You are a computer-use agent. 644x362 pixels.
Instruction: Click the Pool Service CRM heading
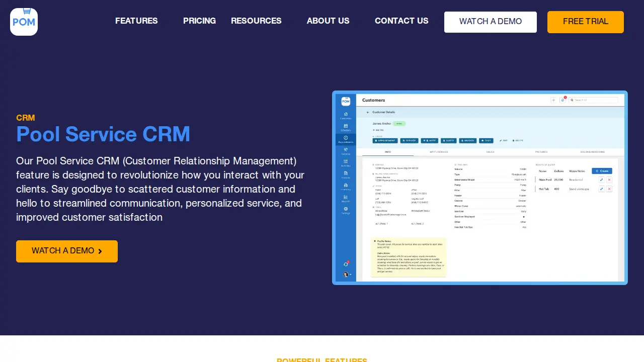103,134
